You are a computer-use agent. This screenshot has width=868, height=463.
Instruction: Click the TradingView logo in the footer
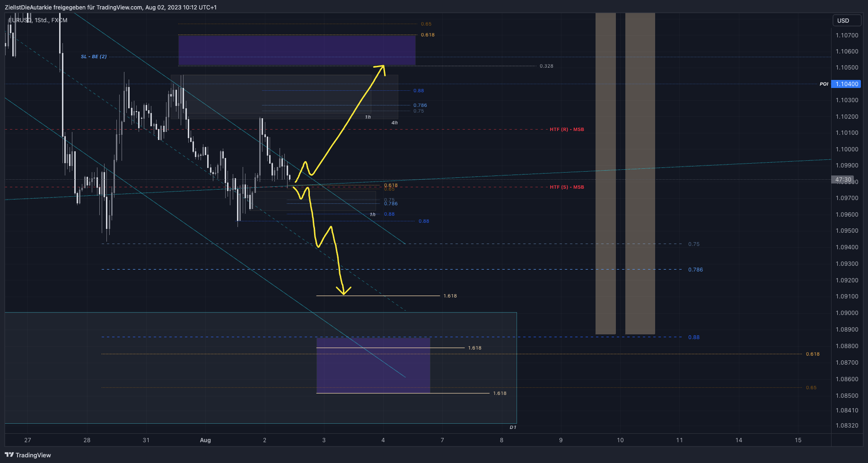27,455
